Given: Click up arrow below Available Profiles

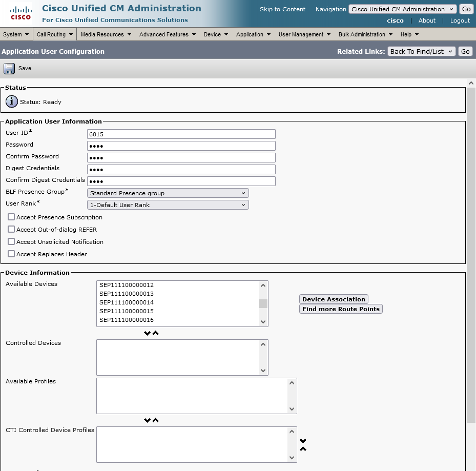Looking at the screenshot, I should 156,420.
